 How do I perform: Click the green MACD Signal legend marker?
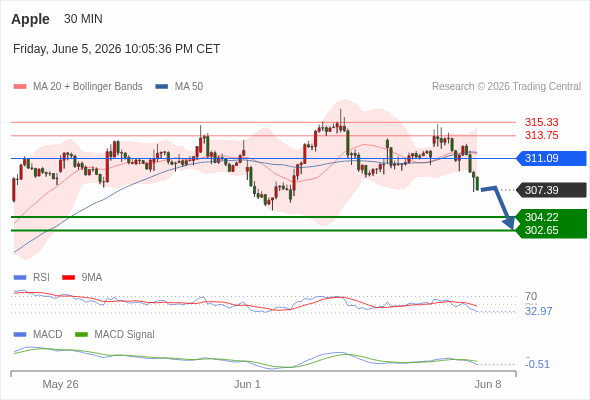pos(81,335)
